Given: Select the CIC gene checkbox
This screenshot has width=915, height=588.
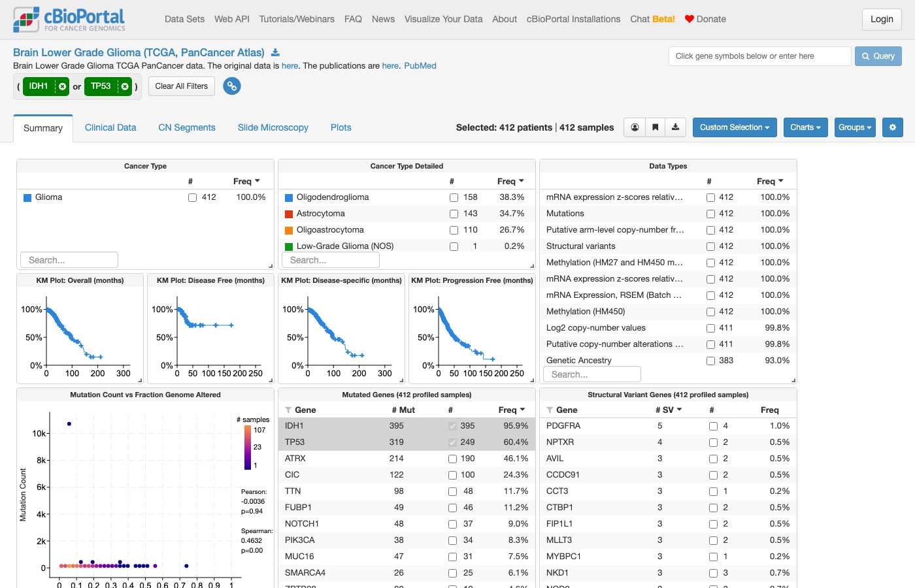Looking at the screenshot, I should pos(452,475).
